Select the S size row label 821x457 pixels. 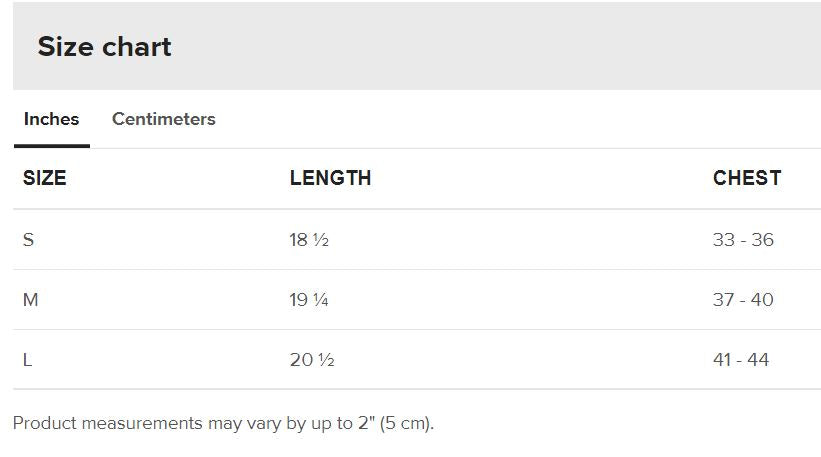click(28, 240)
